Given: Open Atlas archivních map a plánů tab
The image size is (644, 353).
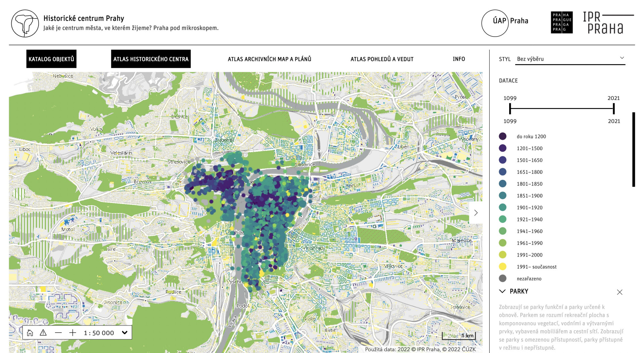Looking at the screenshot, I should 269,59.
